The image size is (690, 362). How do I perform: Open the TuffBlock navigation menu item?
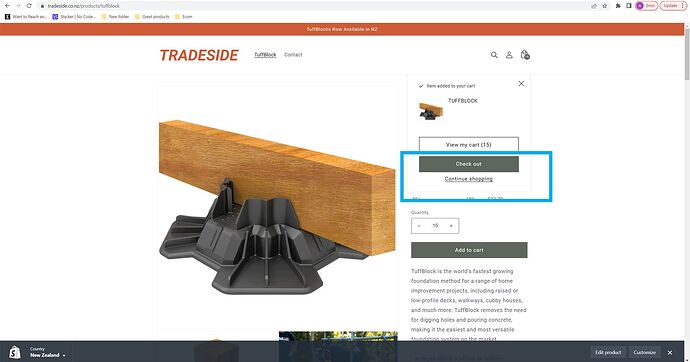pos(265,55)
